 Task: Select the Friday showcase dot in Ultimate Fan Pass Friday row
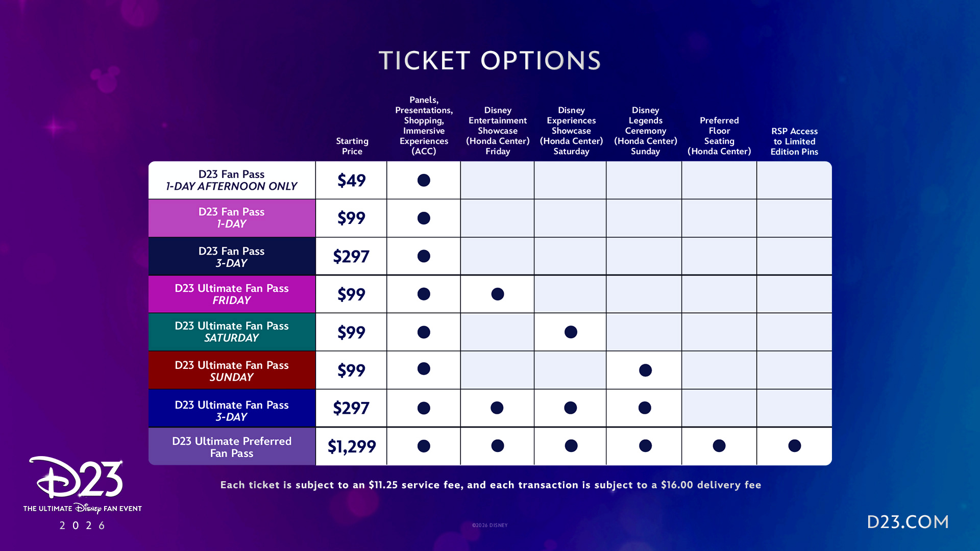tap(497, 294)
